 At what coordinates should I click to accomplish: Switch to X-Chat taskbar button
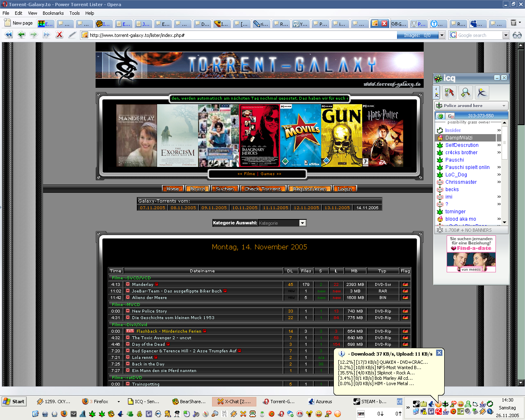coord(234,402)
